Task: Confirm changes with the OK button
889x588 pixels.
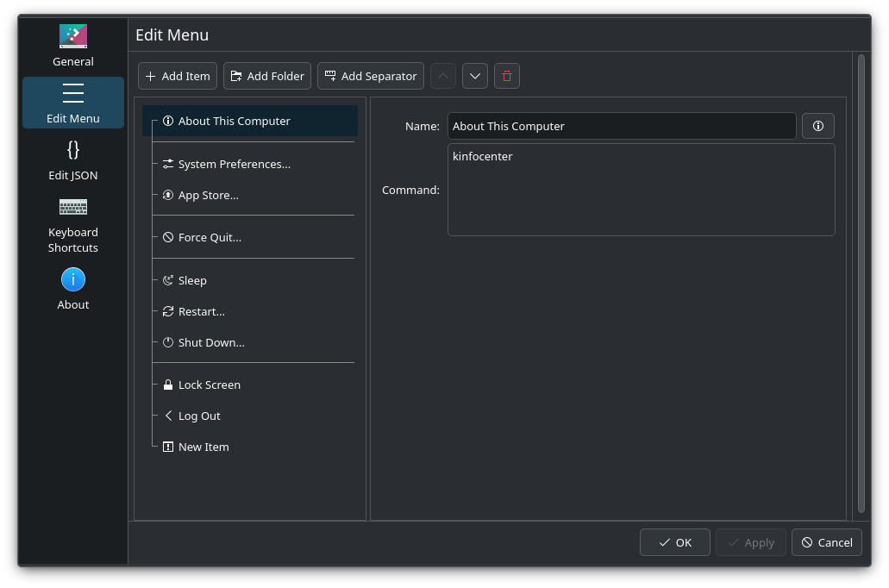Action: click(x=674, y=542)
